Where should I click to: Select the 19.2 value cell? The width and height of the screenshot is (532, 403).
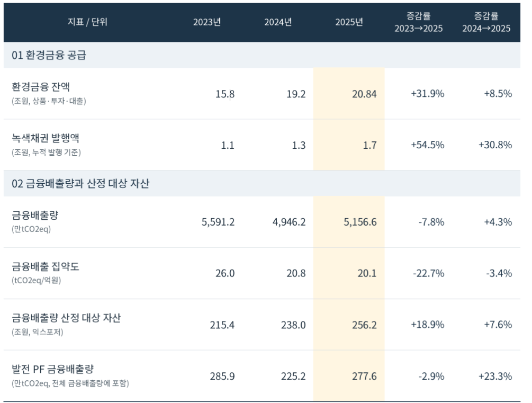click(x=296, y=94)
